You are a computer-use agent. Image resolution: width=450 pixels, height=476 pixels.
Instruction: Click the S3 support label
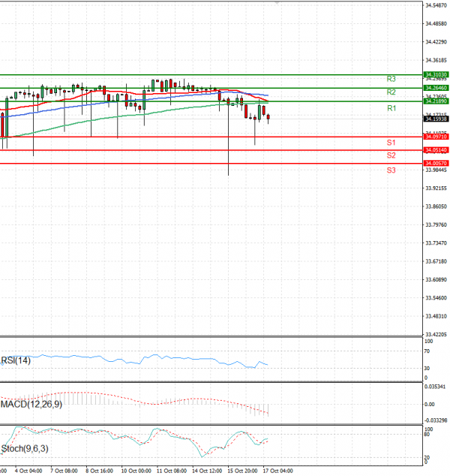391,170
